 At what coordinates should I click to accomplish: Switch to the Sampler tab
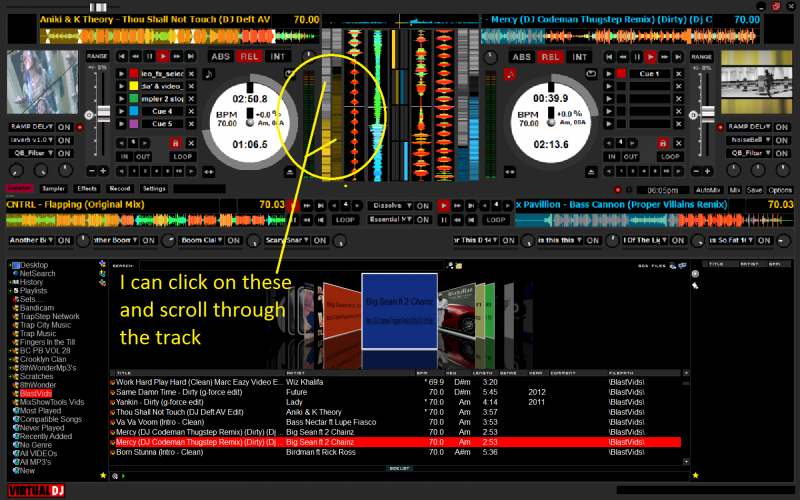click(x=54, y=189)
